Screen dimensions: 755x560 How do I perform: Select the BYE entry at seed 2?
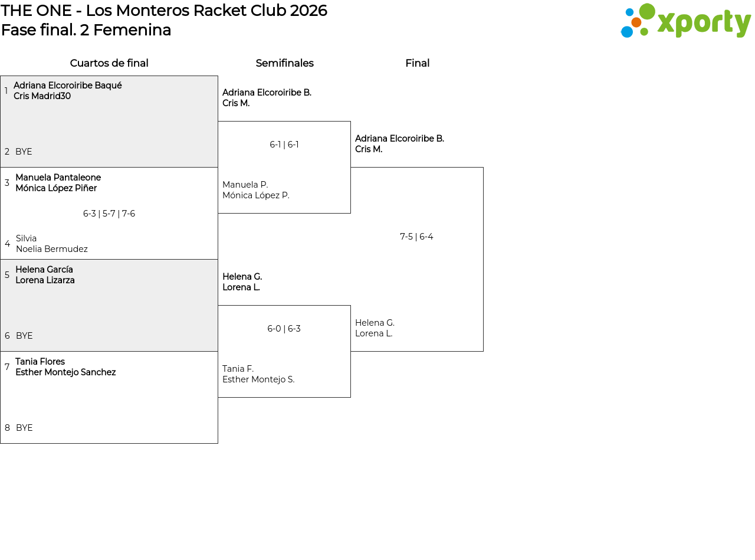24,152
